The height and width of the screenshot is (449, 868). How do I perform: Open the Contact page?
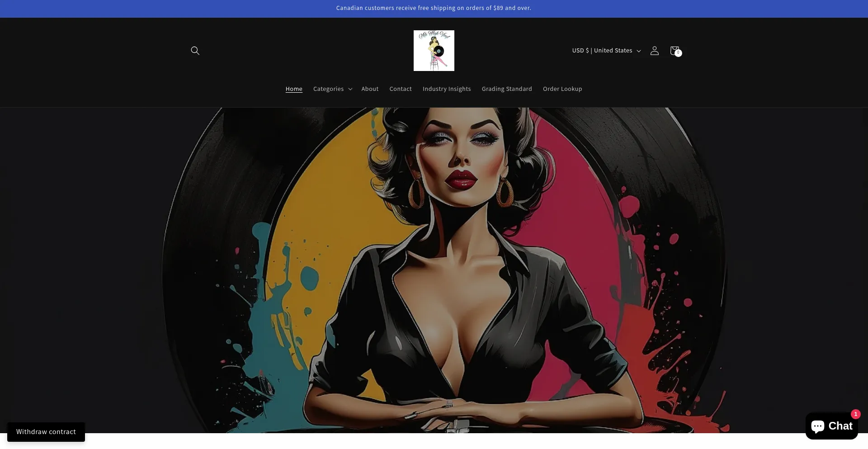(401, 89)
